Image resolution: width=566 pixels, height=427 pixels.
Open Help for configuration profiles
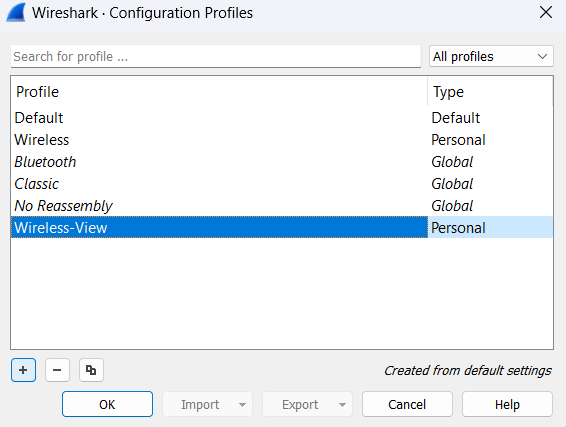pos(507,404)
